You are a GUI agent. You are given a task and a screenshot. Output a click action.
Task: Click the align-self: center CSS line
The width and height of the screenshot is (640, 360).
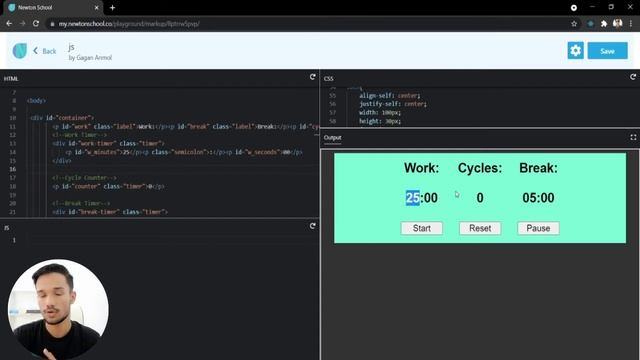click(389, 96)
